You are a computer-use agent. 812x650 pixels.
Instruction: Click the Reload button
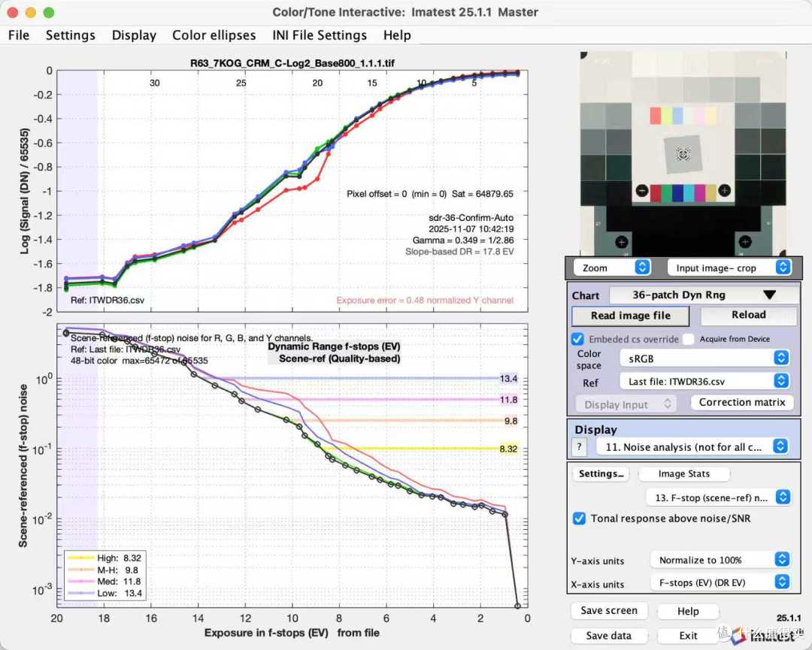coord(748,315)
